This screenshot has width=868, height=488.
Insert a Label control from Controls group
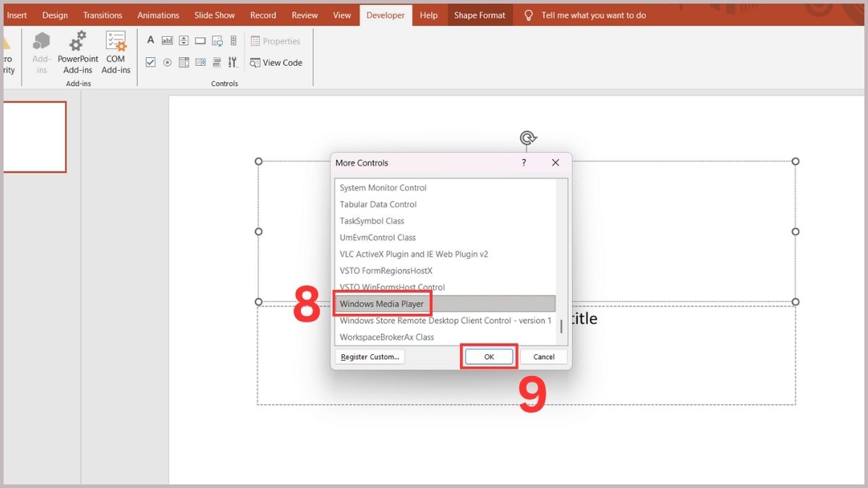(150, 40)
